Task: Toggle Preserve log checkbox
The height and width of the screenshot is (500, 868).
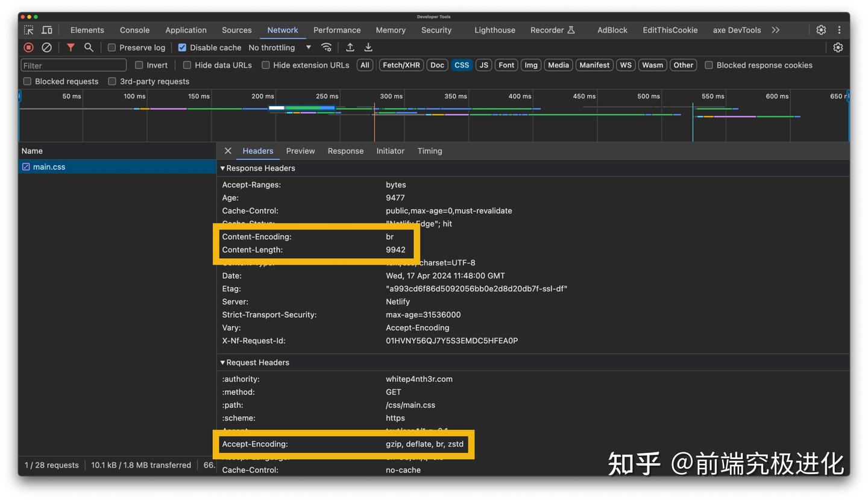Action: (x=112, y=48)
